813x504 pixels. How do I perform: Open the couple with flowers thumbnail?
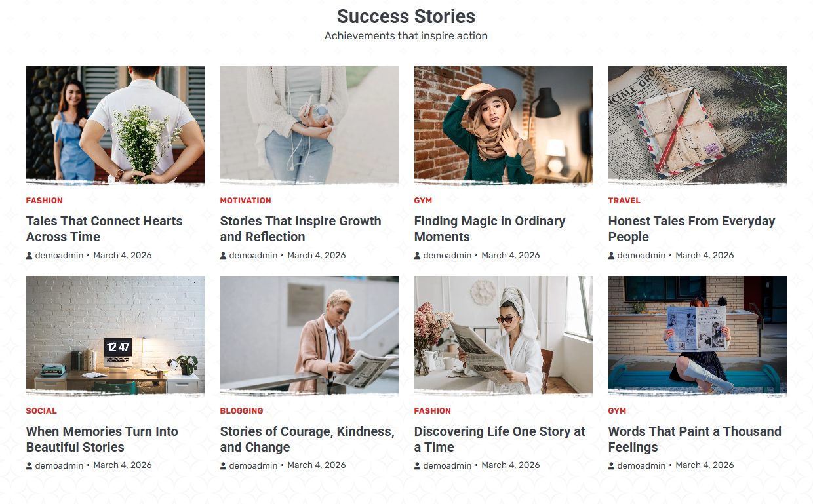tap(115, 125)
